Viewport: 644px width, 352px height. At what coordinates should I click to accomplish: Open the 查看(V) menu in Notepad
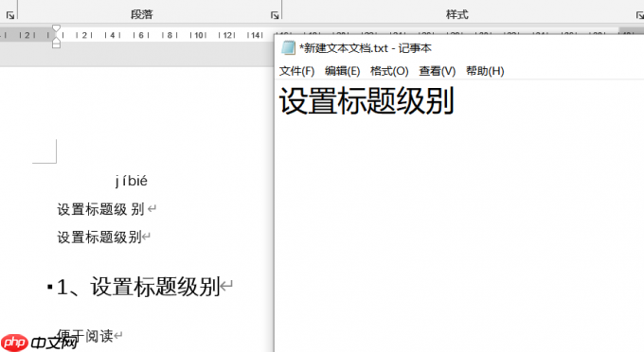pyautogui.click(x=437, y=71)
